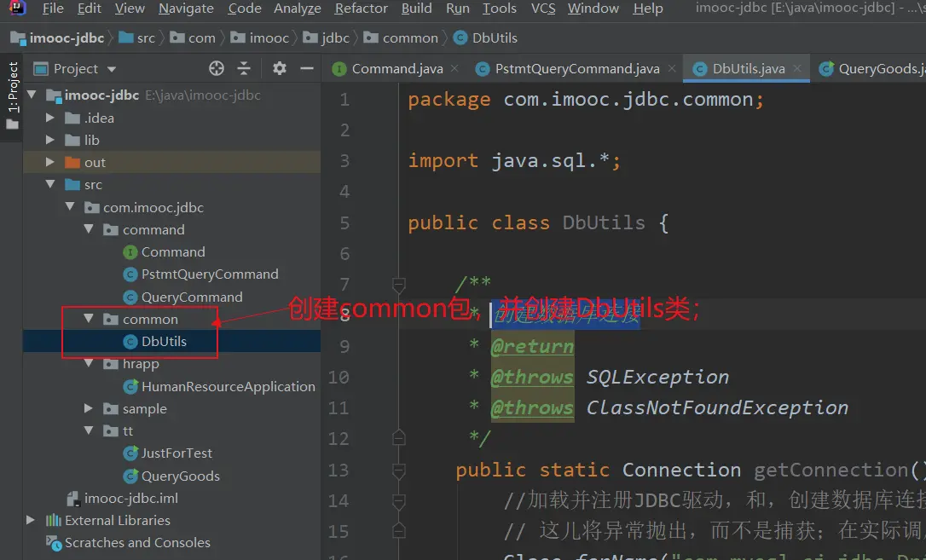
Task: Toggle fold marker at getConnection method line
Action: pos(398,470)
